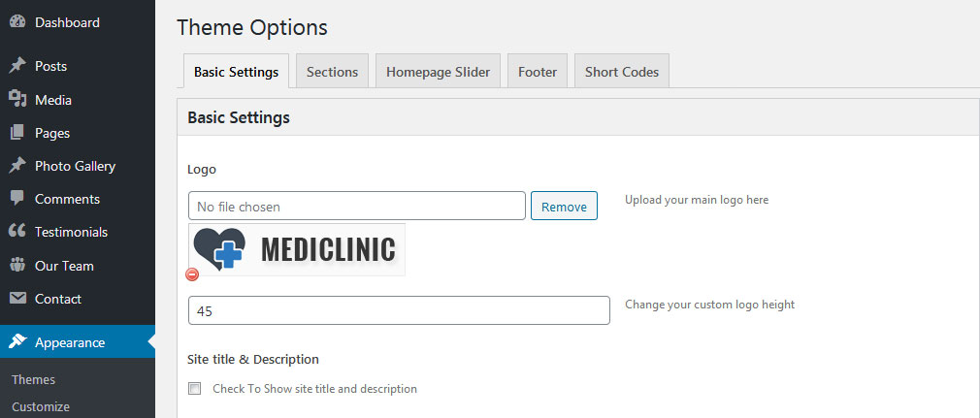Screen dimensions: 980x418
Task: Click the Our Team group icon
Action: coord(17,266)
